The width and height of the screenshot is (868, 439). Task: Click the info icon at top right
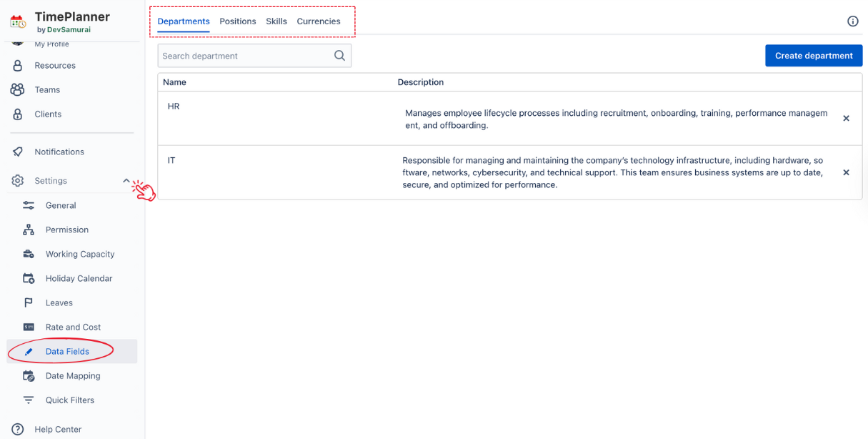852,21
